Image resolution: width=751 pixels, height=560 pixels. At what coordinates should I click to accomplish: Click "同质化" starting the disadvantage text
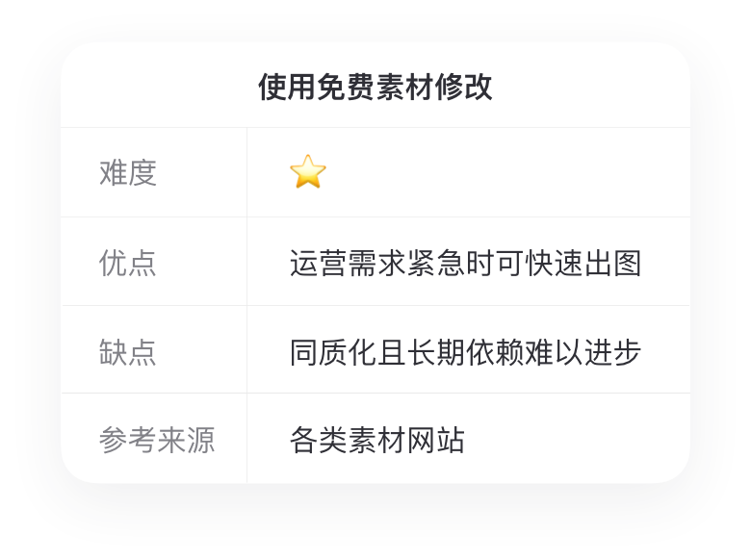(333, 352)
